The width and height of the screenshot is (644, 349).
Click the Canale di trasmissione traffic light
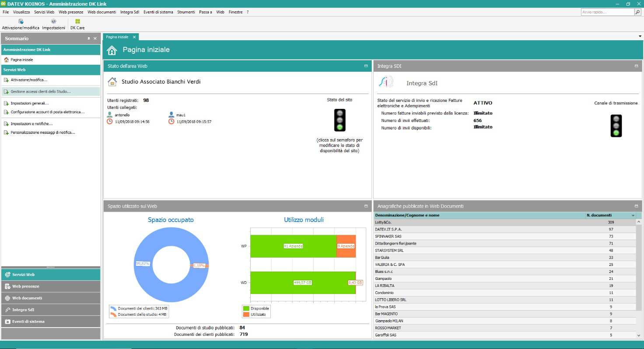(x=616, y=126)
